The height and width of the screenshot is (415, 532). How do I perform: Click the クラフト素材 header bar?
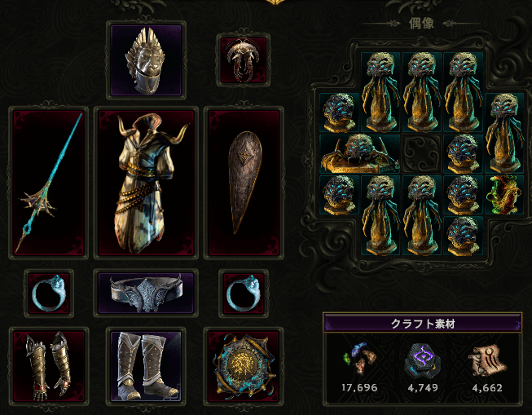[422, 323]
